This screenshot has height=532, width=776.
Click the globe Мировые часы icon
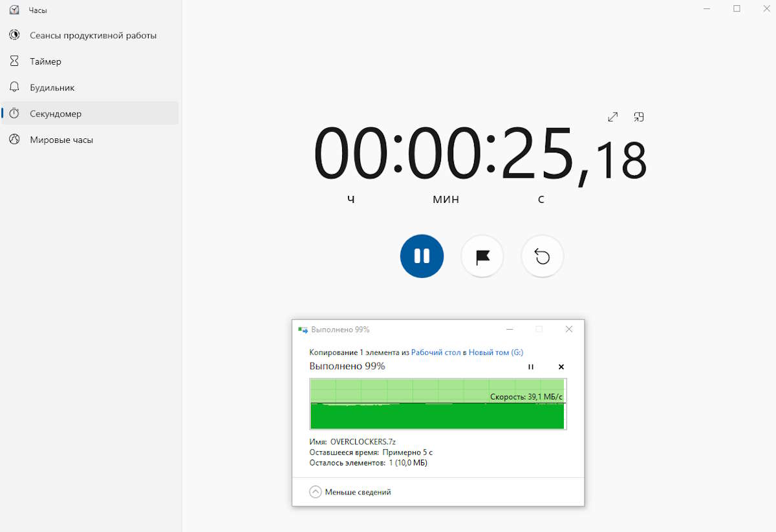[14, 140]
